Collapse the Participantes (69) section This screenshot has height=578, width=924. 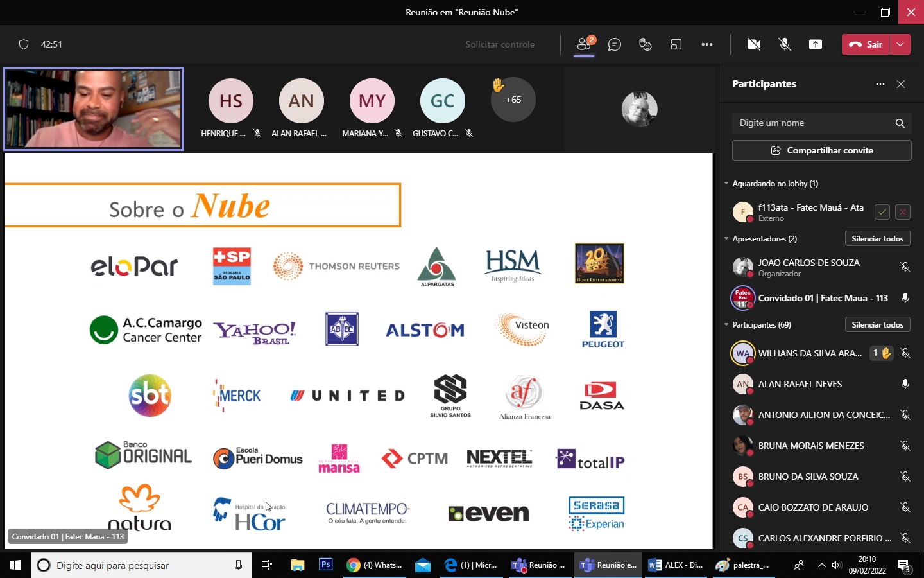726,325
